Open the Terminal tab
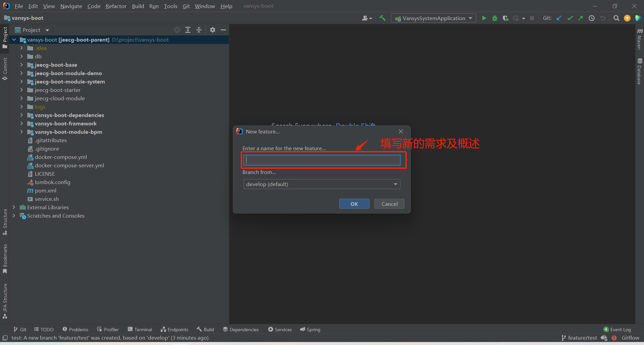The height and width of the screenshot is (345, 644). coord(140,330)
